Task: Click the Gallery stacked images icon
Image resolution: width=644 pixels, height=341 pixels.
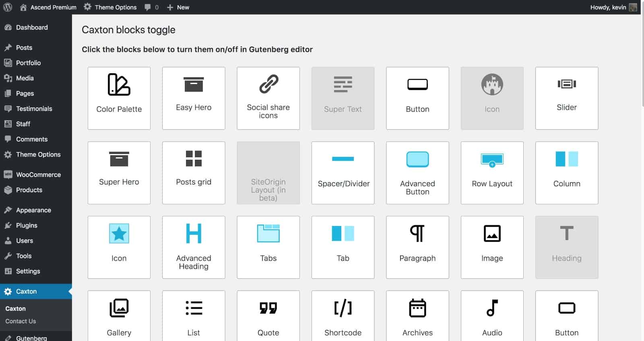Action: coord(119,308)
